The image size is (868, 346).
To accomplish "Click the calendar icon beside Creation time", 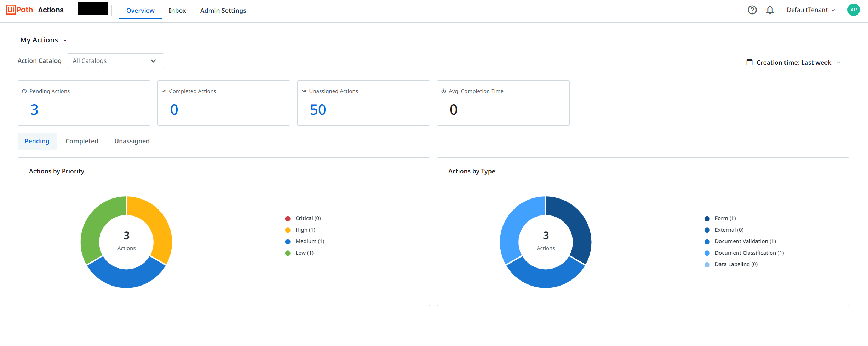I will tap(749, 63).
